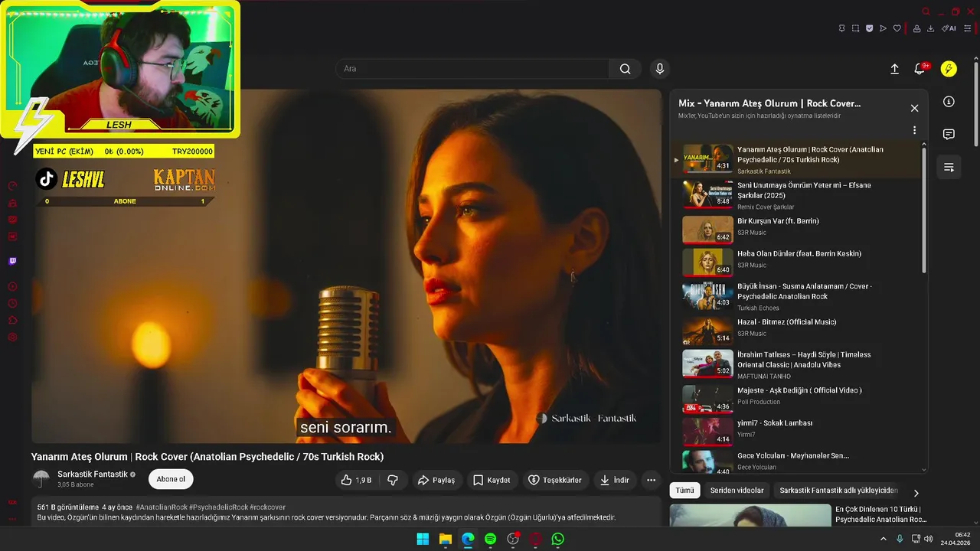Image resolution: width=980 pixels, height=551 pixels.
Task: Open Spotify from the taskbar
Action: pos(490,539)
